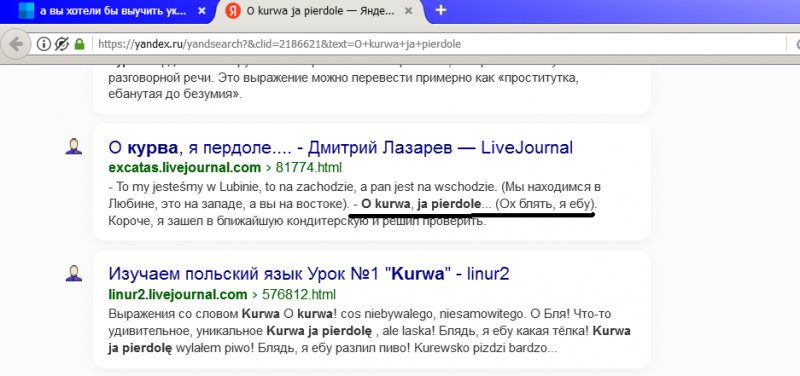
Task: Open a new browser tab with plus button
Action: pyautogui.click(x=441, y=10)
